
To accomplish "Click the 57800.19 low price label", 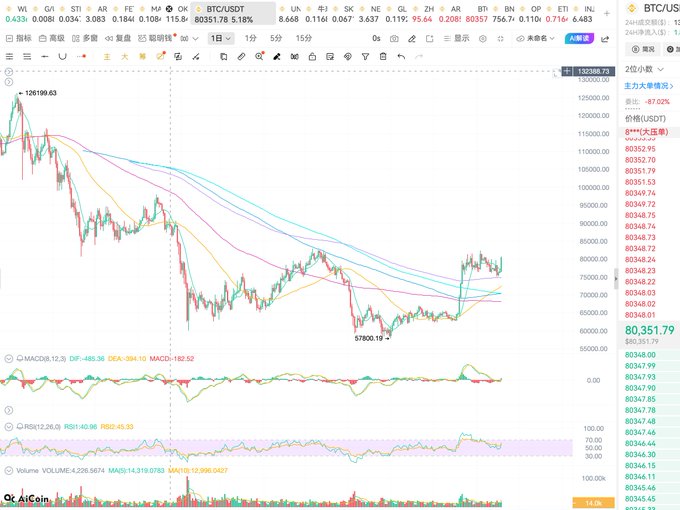I will [x=369, y=338].
